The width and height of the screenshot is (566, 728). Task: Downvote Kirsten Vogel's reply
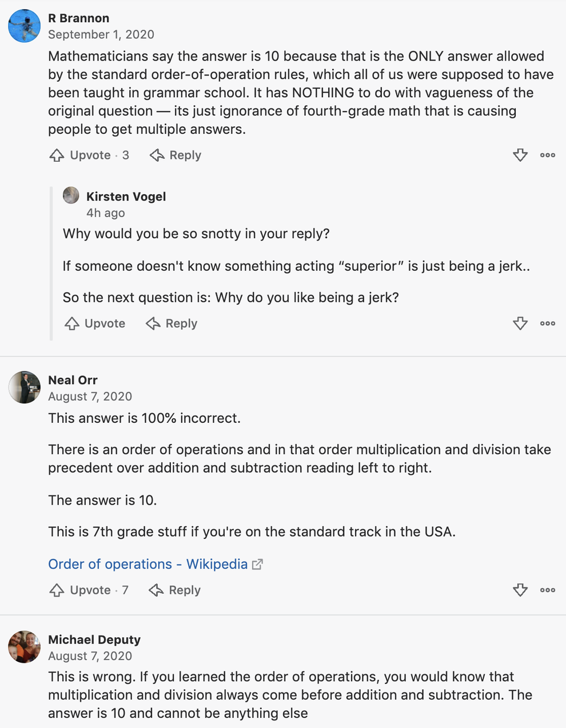pos(520,323)
